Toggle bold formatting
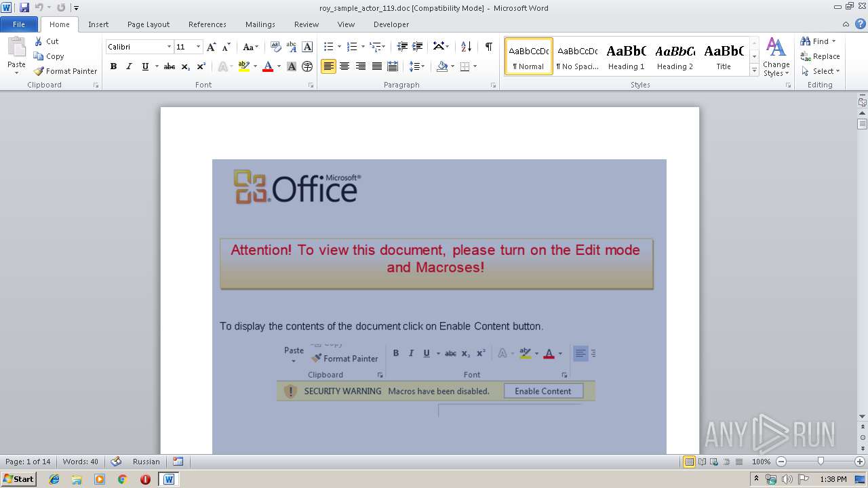Viewport: 868px width, 488px height. (x=113, y=66)
